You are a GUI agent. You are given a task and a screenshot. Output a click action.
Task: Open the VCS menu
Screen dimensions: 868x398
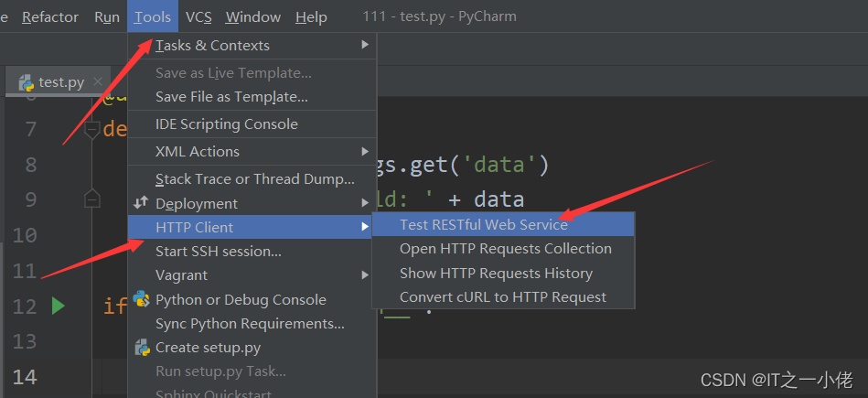(198, 17)
